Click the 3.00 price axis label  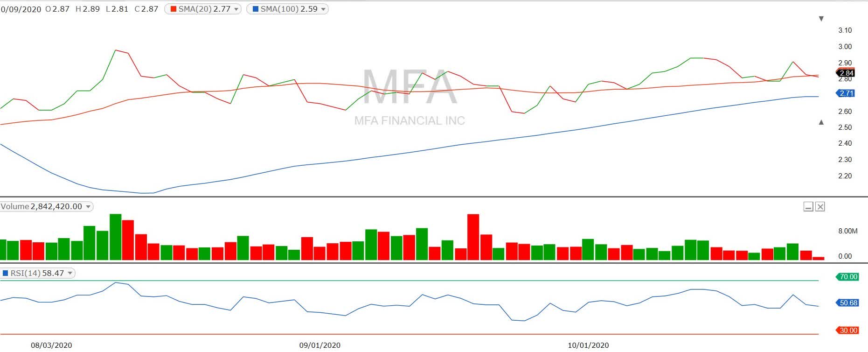[x=845, y=47]
